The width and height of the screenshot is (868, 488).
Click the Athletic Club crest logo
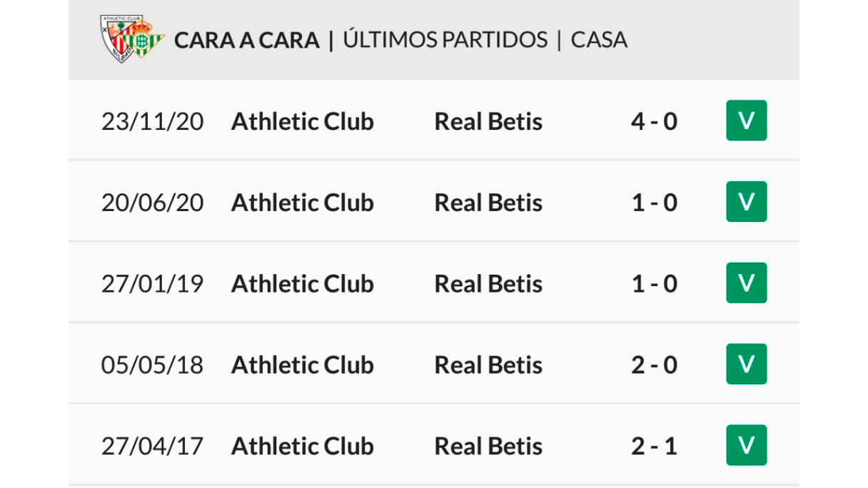click(x=117, y=39)
